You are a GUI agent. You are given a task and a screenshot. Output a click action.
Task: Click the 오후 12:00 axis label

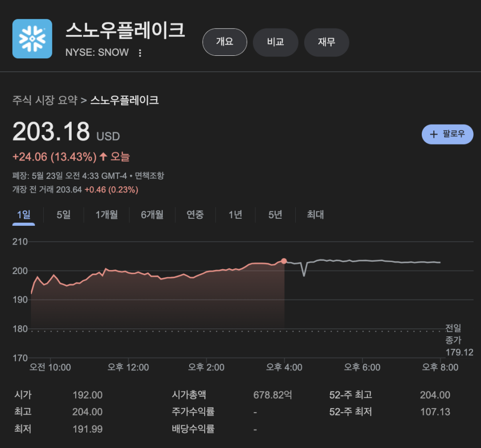128,367
